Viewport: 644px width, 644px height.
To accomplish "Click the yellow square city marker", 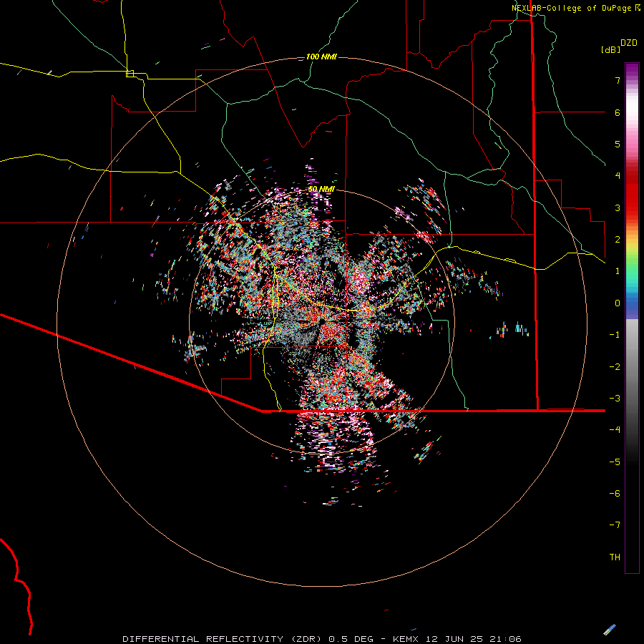I will [x=130, y=74].
